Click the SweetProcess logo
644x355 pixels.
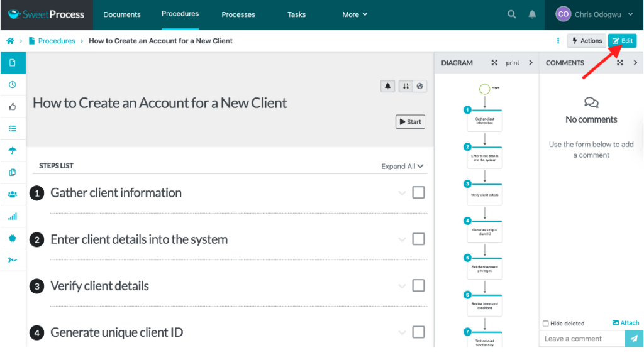pyautogui.click(x=46, y=14)
